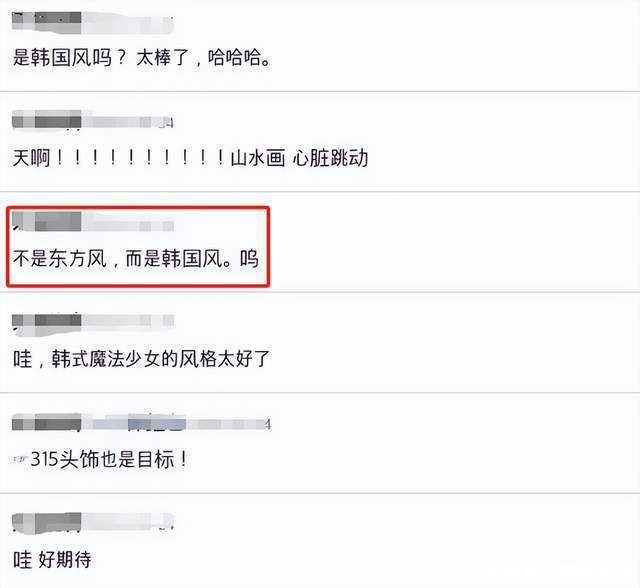The image size is (640, 588).
Task: Select the comment starting with "天啊"
Action: click(190, 158)
